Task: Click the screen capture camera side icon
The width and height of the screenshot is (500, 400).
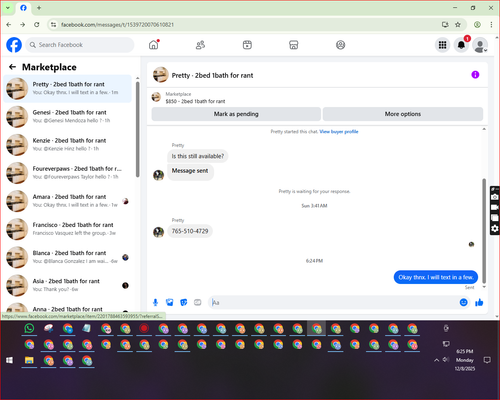Action: (x=495, y=197)
